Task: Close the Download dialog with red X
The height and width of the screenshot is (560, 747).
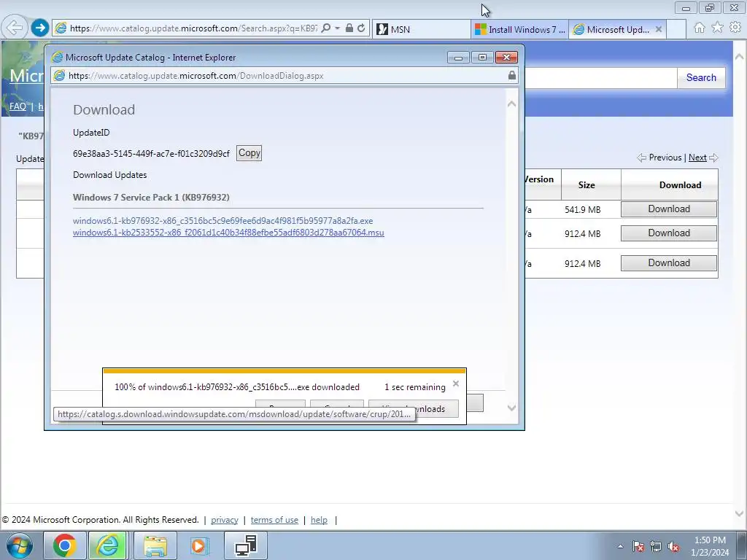Action: (506, 58)
